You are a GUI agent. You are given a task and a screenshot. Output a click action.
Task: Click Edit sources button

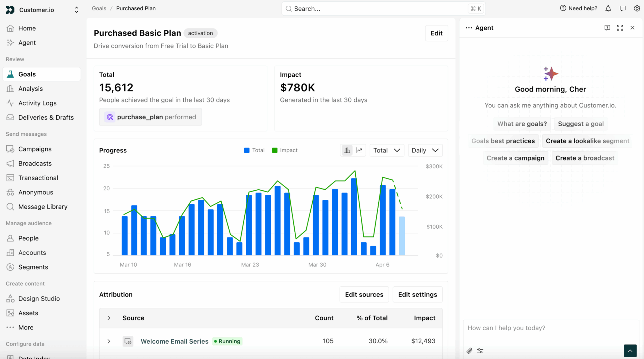point(364,295)
